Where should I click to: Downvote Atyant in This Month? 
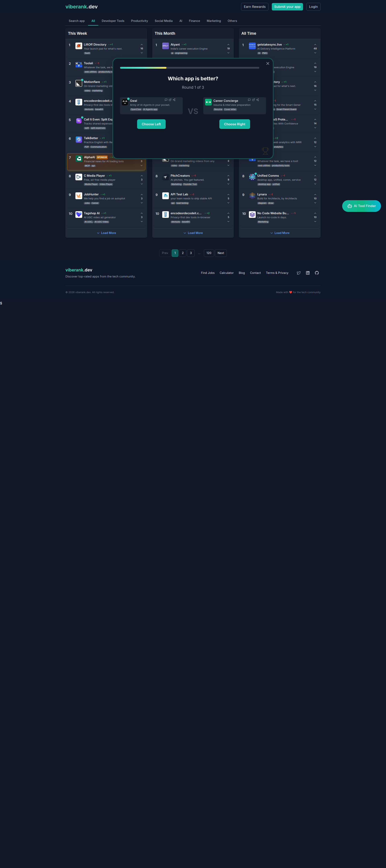click(x=228, y=53)
